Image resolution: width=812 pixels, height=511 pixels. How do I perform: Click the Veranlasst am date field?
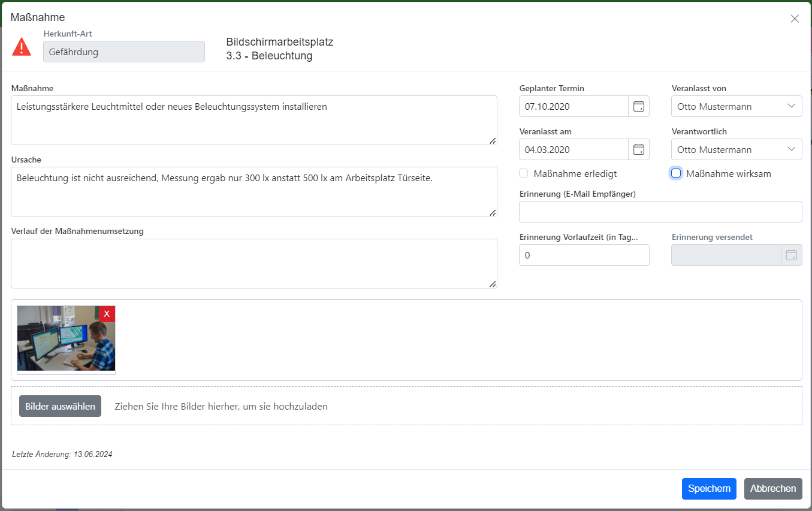click(x=574, y=150)
